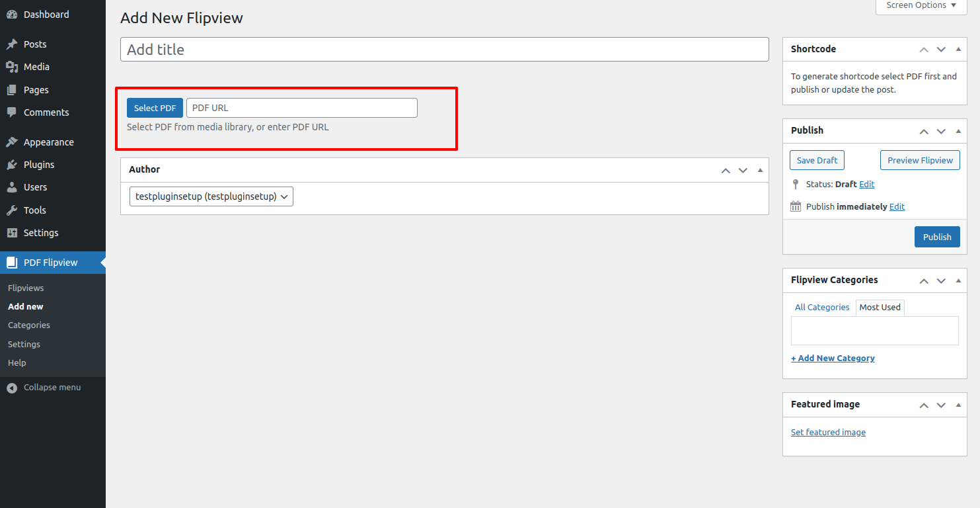Click the Select PDF button
Image resolution: width=980 pixels, height=508 pixels.
click(155, 108)
